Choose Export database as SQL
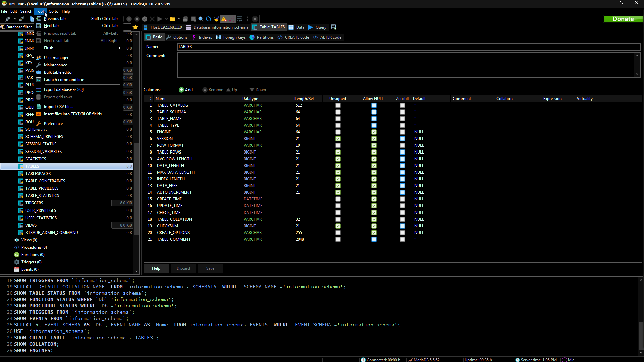Screen dimensions: 644x362 (x=64, y=89)
